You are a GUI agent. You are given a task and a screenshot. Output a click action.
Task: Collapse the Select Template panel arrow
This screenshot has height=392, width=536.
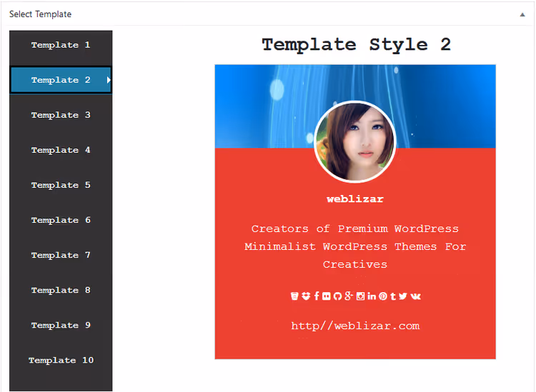coord(522,14)
